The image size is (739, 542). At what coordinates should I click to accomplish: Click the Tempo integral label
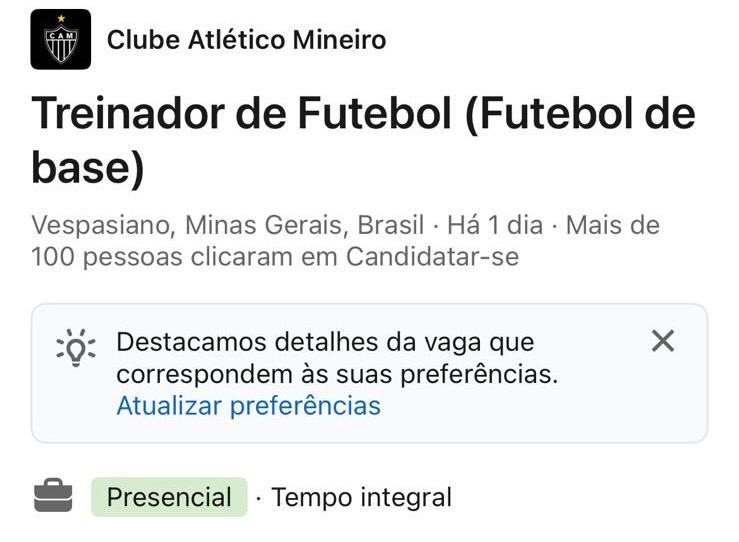pyautogui.click(x=361, y=497)
